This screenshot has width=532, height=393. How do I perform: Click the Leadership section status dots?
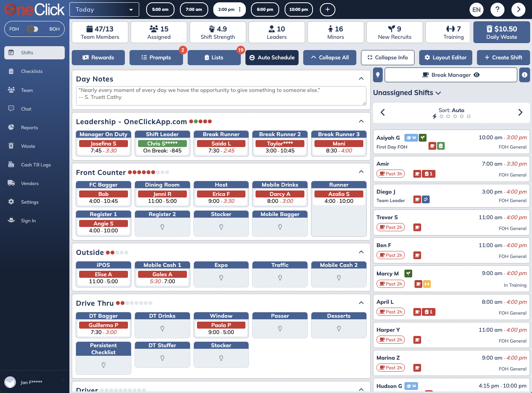[x=200, y=121]
